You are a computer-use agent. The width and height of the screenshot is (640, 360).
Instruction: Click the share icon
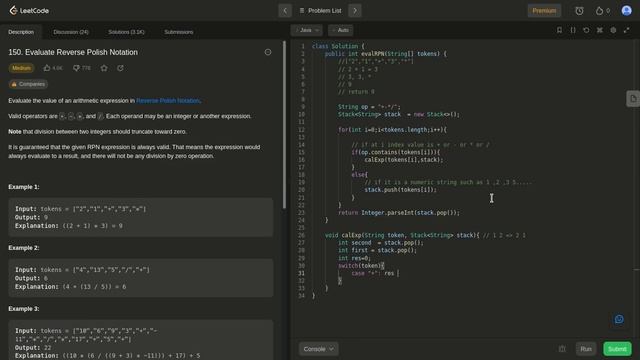pos(120,68)
